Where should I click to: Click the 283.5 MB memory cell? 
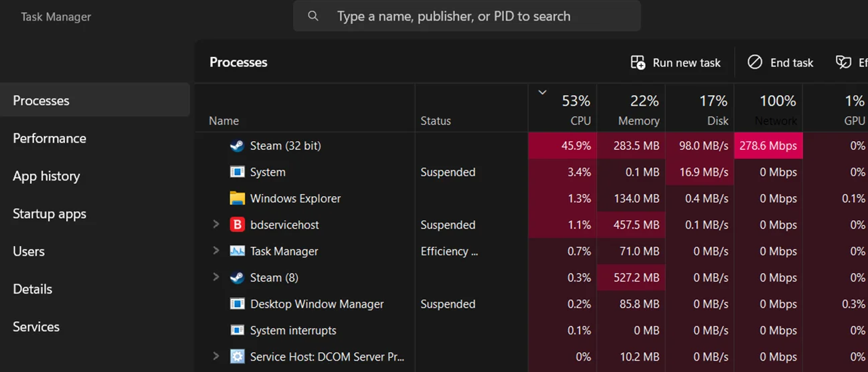[631, 146]
